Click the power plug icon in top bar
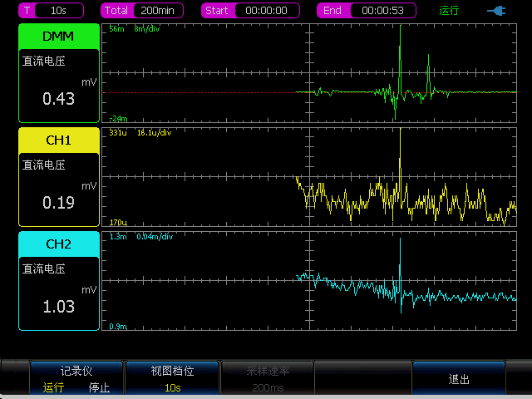The height and width of the screenshot is (399, 532). pyautogui.click(x=496, y=11)
